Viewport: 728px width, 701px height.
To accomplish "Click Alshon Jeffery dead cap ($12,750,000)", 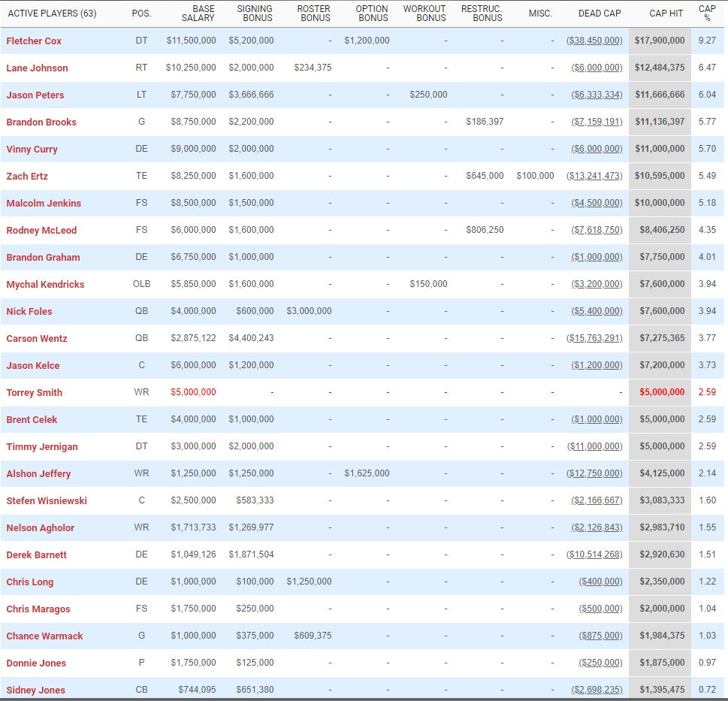I will point(594,473).
